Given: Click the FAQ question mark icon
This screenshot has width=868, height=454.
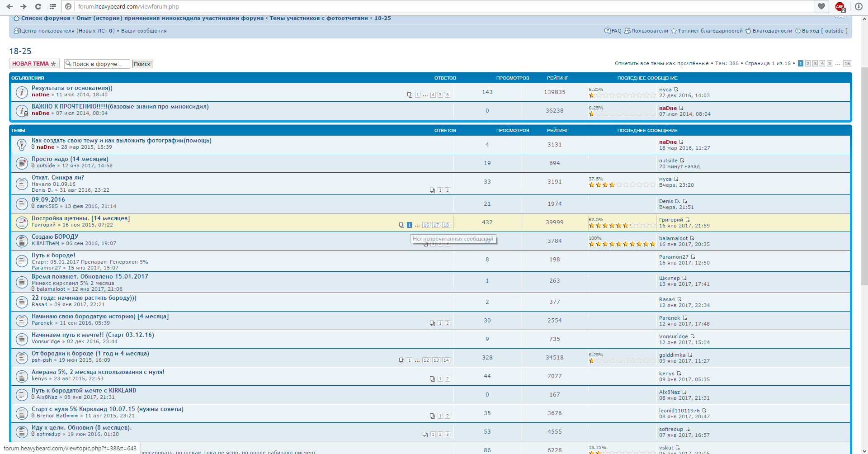Looking at the screenshot, I should (x=607, y=31).
